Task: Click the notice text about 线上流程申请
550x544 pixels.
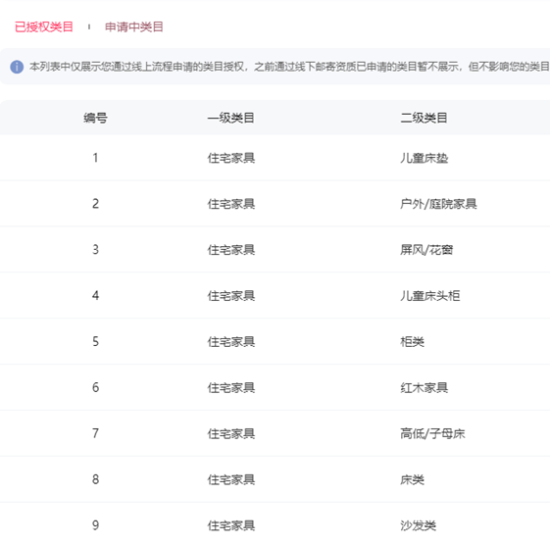Action: point(289,67)
